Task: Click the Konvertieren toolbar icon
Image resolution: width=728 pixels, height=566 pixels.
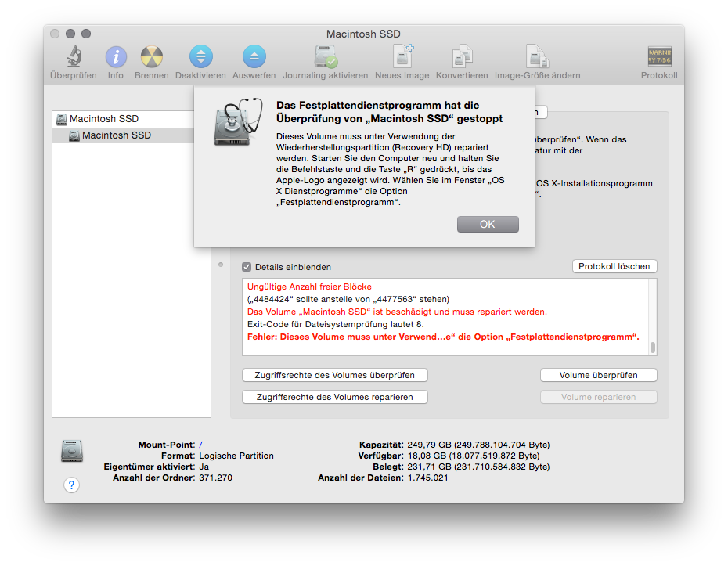Action: pyautogui.click(x=462, y=56)
